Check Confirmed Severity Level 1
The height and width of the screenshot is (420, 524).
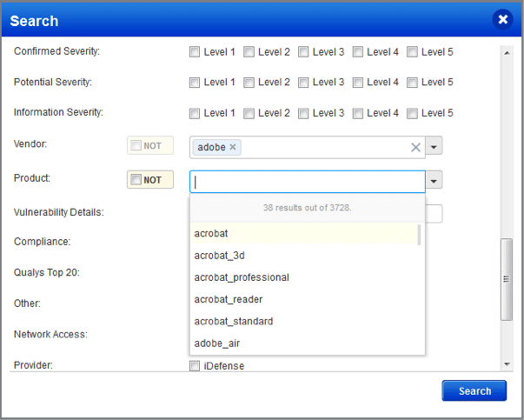tap(195, 52)
